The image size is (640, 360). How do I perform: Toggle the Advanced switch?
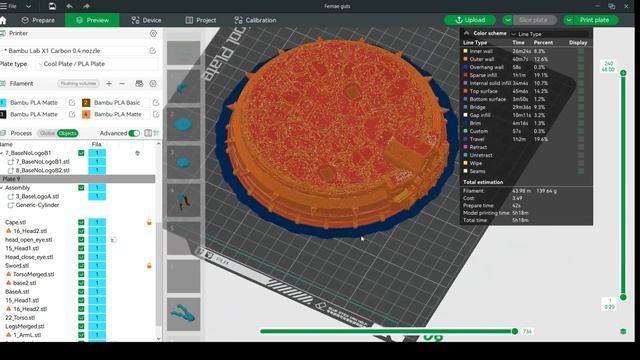[133, 133]
